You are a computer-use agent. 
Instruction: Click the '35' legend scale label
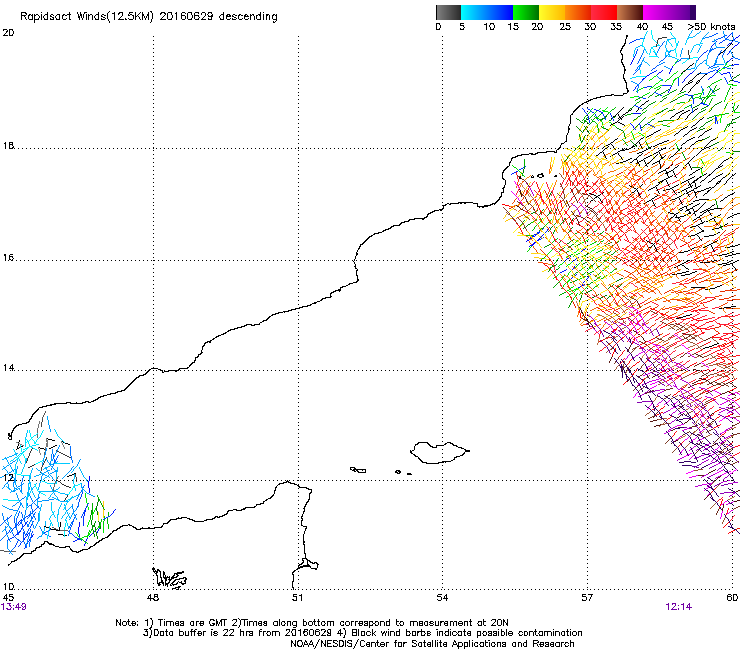coord(616,27)
